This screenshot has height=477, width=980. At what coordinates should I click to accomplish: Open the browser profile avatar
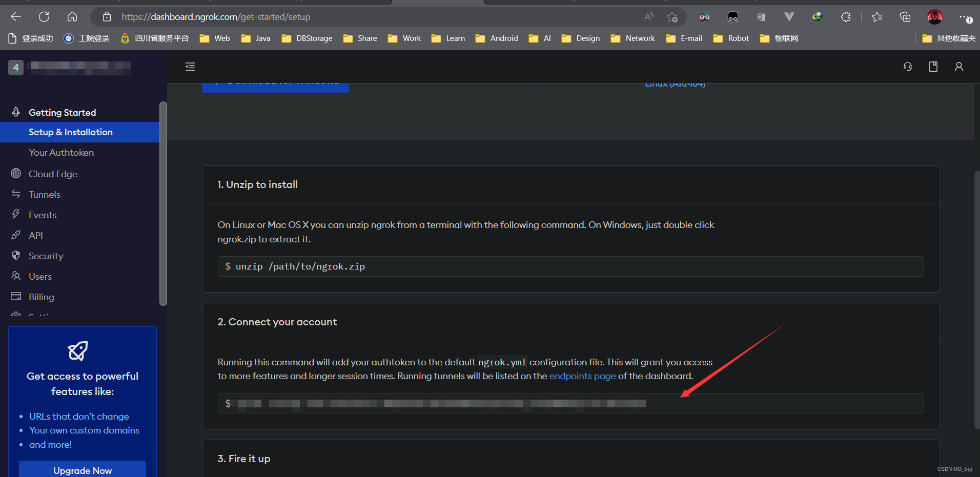(x=935, y=17)
